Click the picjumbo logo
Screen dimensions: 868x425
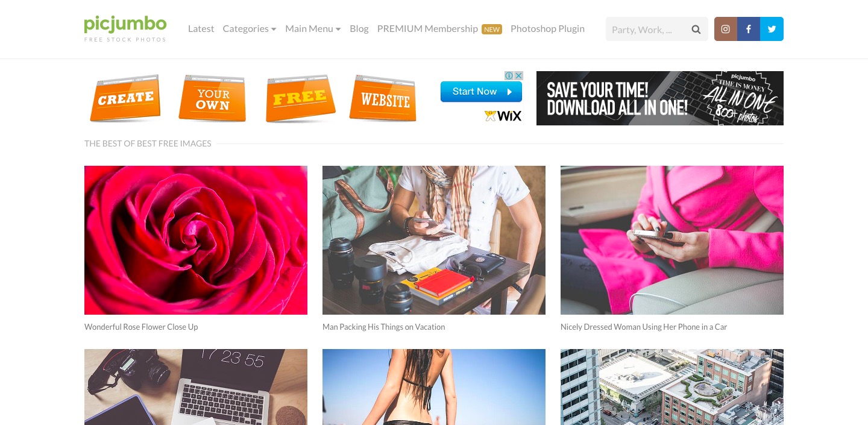click(x=125, y=28)
